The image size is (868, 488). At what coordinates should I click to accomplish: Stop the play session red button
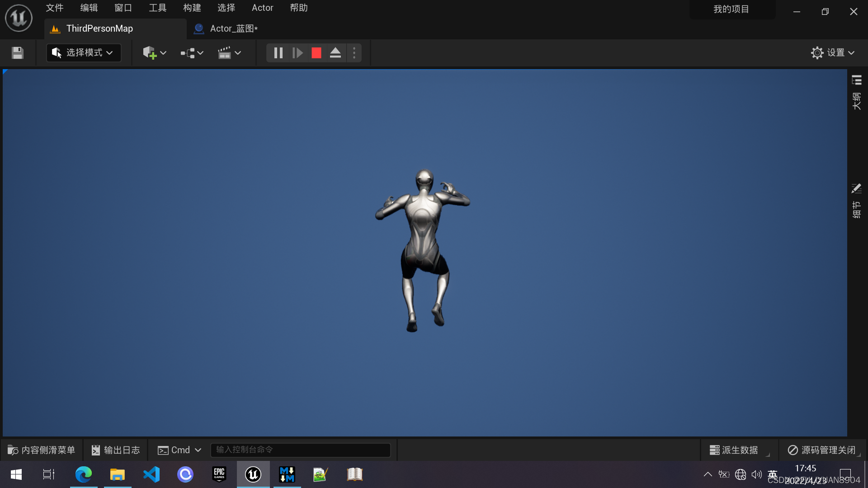click(316, 53)
